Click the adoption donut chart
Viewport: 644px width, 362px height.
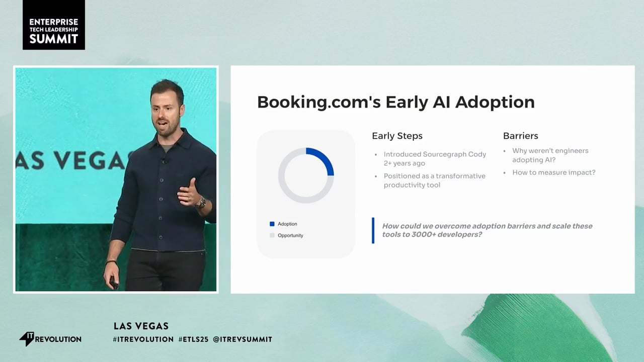pyautogui.click(x=306, y=175)
